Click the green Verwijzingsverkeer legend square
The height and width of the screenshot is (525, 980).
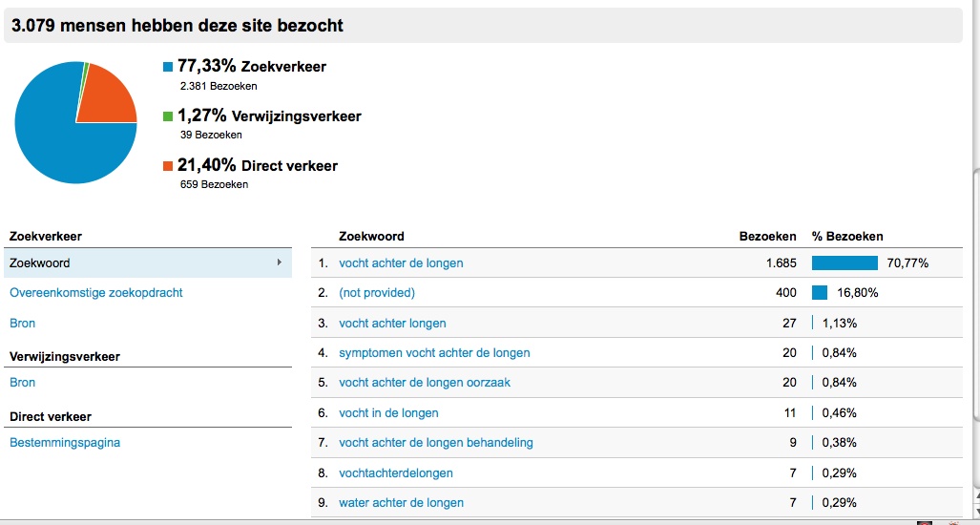(168, 116)
